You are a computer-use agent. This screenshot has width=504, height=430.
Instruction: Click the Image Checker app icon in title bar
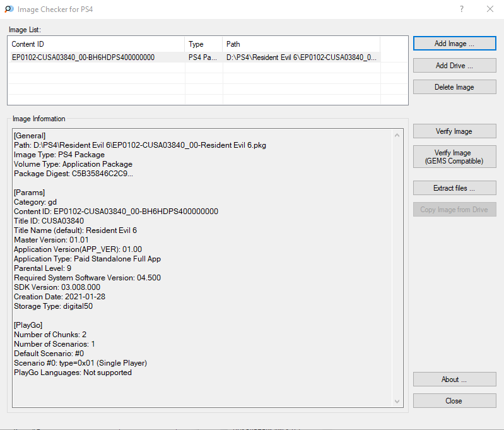9,9
